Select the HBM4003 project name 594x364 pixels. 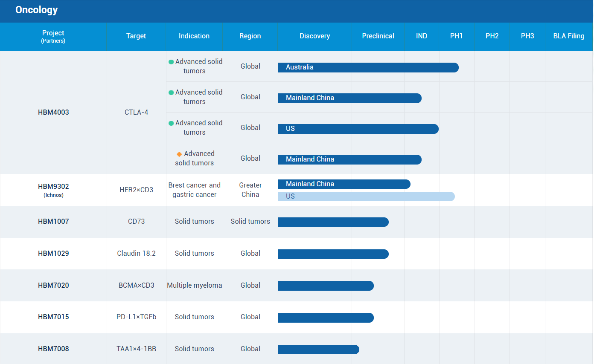53,113
